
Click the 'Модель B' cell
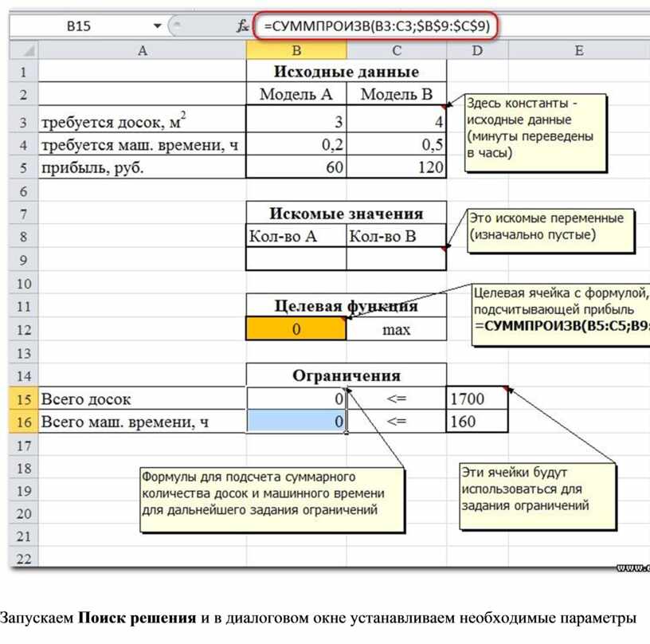(x=397, y=94)
